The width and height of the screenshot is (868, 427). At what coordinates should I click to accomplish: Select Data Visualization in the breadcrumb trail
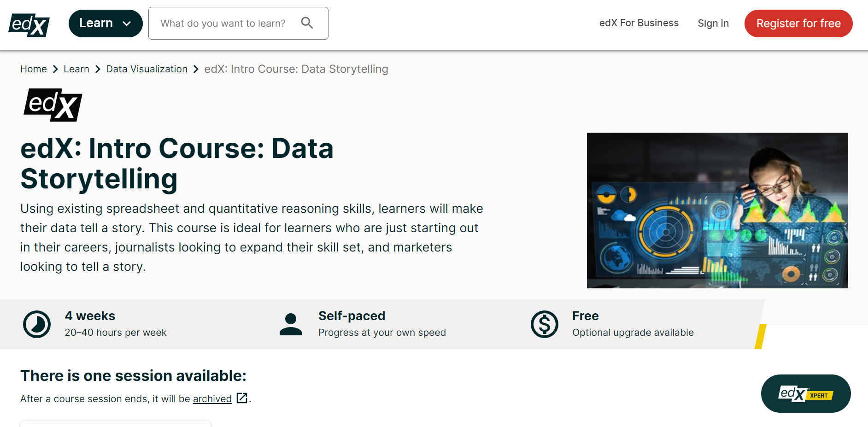[147, 69]
